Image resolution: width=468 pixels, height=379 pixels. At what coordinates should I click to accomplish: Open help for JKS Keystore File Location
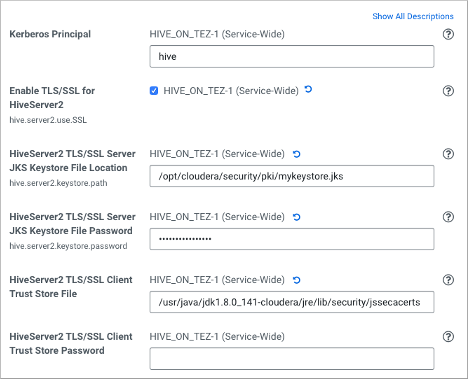click(x=448, y=154)
